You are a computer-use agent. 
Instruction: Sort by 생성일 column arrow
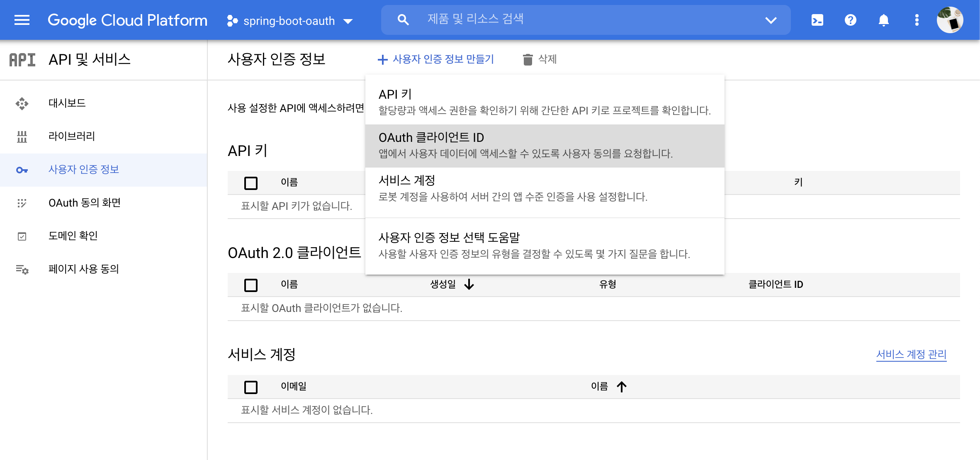click(469, 285)
